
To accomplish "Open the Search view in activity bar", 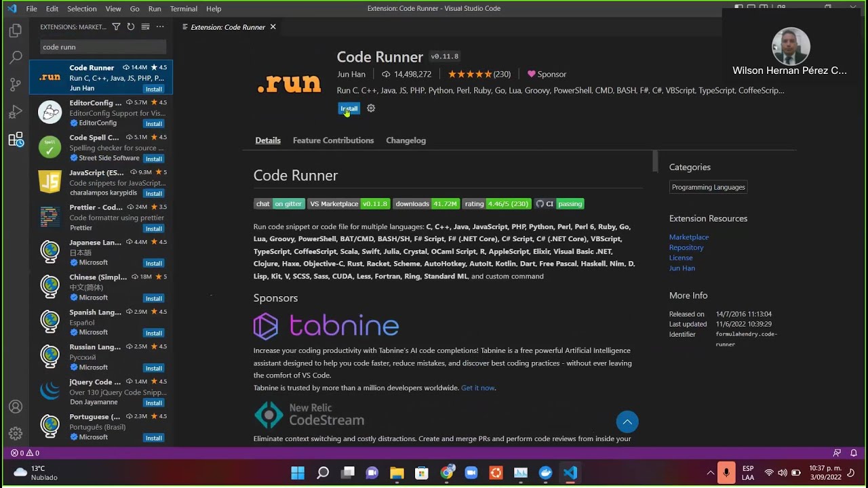I will click(x=15, y=58).
